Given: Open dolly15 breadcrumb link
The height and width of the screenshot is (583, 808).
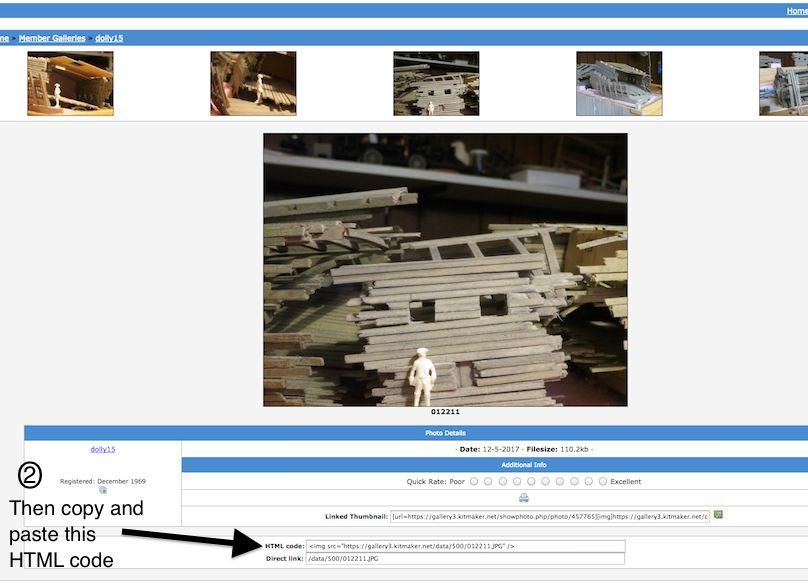Looking at the screenshot, I should pyautogui.click(x=109, y=38).
